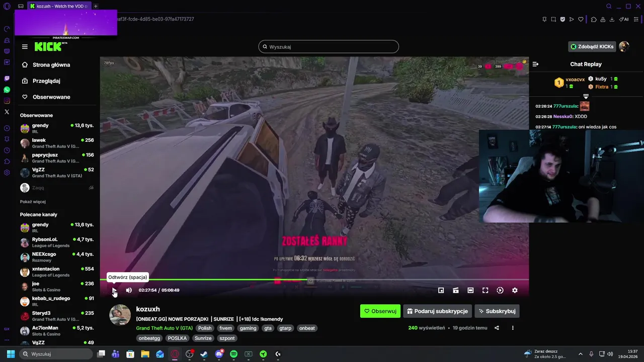Click Podaruj subskrypcje button
This screenshot has width=644, height=362.
[437, 311]
